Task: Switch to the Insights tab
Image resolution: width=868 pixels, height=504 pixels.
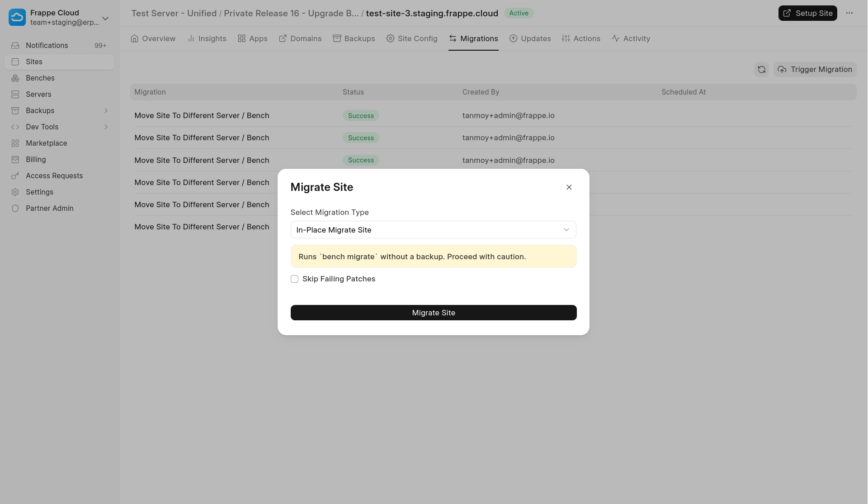Action: (207, 38)
